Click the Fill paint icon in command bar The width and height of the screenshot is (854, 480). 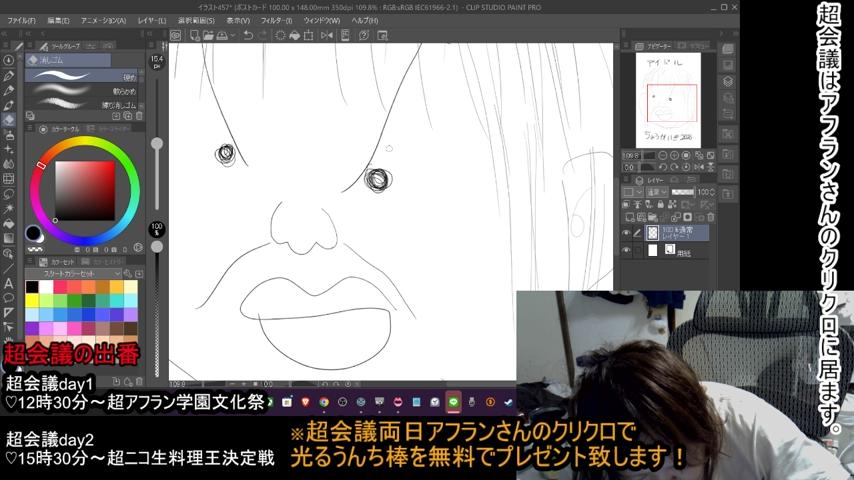click(294, 35)
